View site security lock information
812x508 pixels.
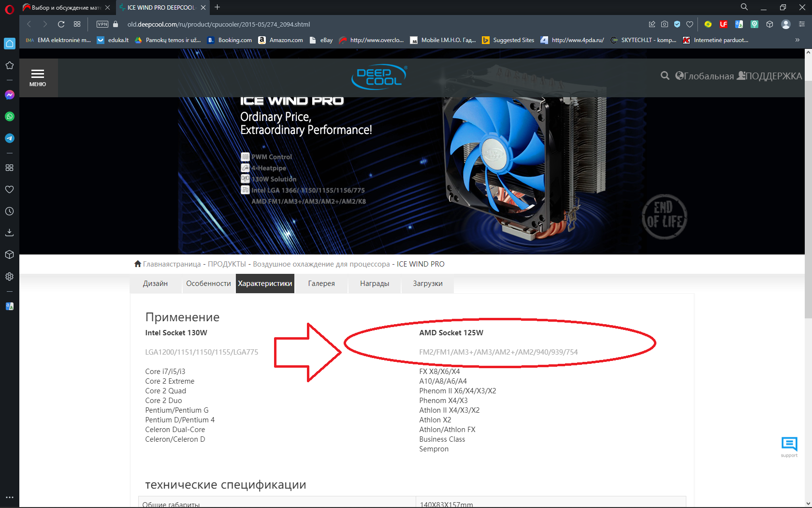[116, 24]
